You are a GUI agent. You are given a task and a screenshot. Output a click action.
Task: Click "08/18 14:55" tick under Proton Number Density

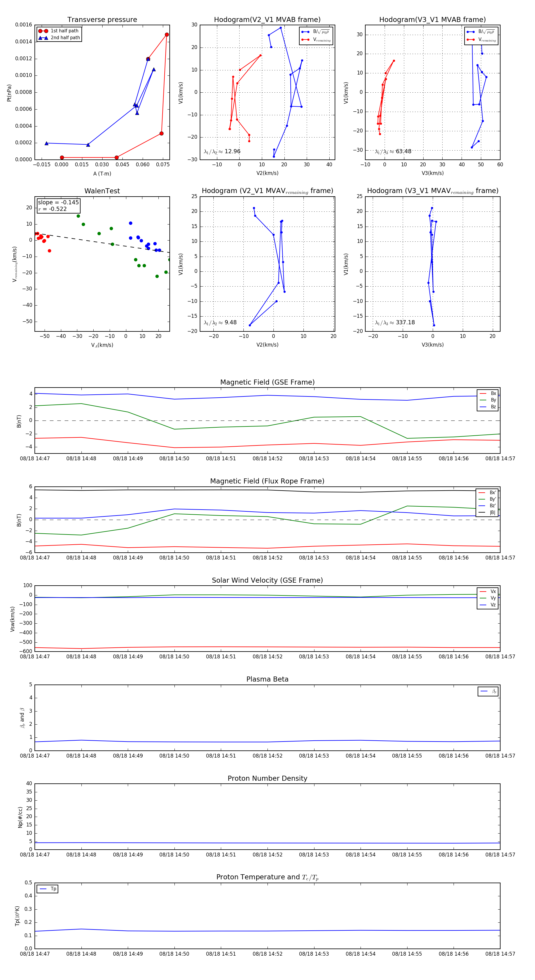407,854
